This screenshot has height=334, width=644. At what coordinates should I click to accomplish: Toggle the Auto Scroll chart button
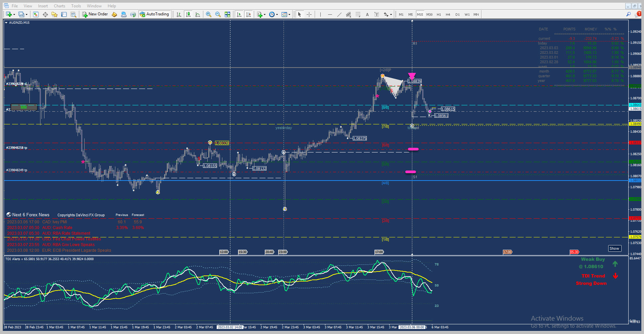(239, 14)
